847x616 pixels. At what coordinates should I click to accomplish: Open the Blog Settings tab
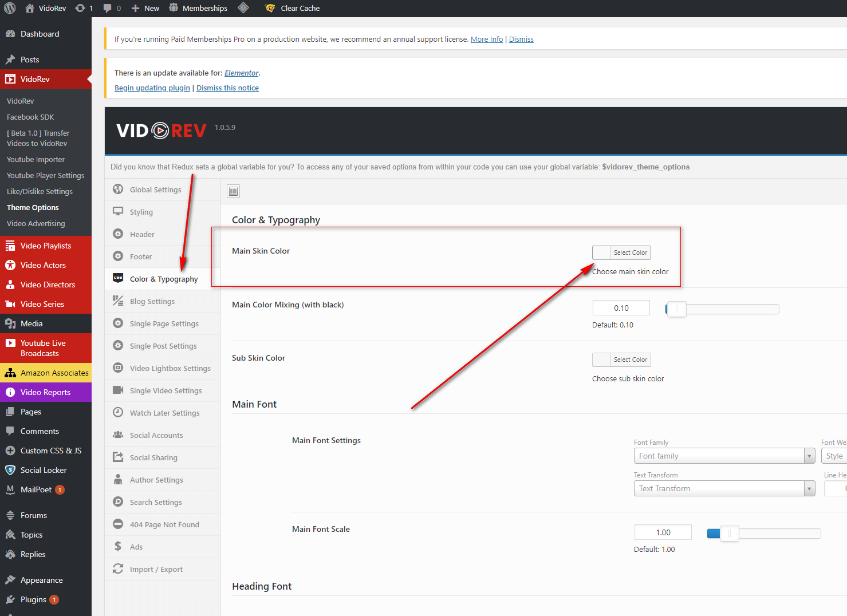[152, 302]
